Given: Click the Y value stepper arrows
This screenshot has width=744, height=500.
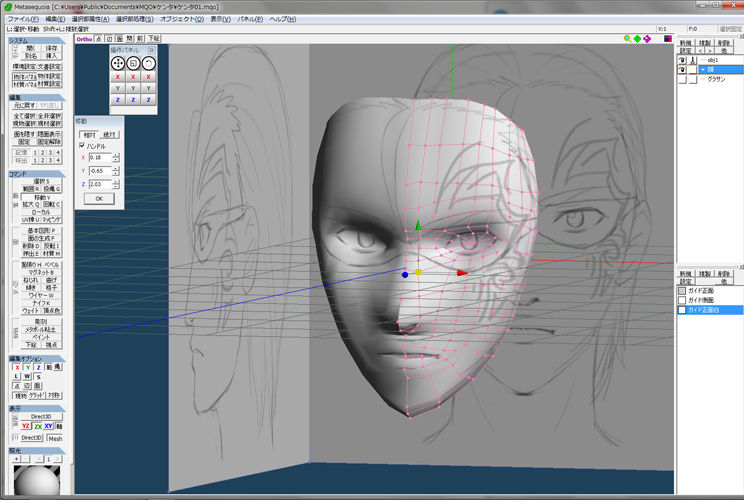Looking at the screenshot, I should point(116,170).
